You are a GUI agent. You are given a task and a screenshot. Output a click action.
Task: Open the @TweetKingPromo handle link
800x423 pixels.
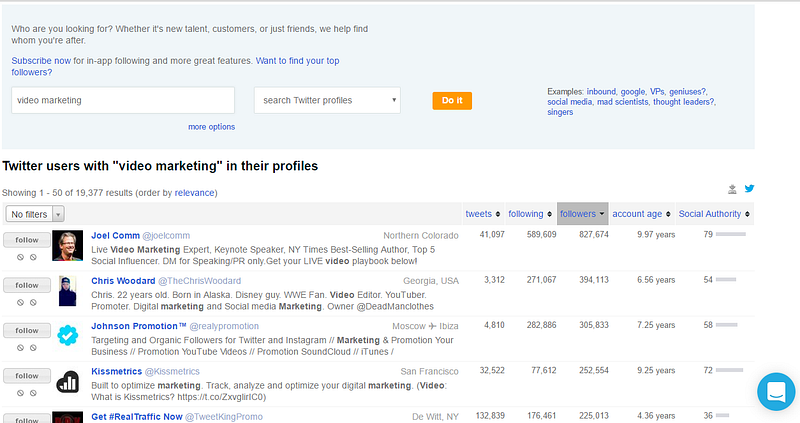tap(224, 417)
